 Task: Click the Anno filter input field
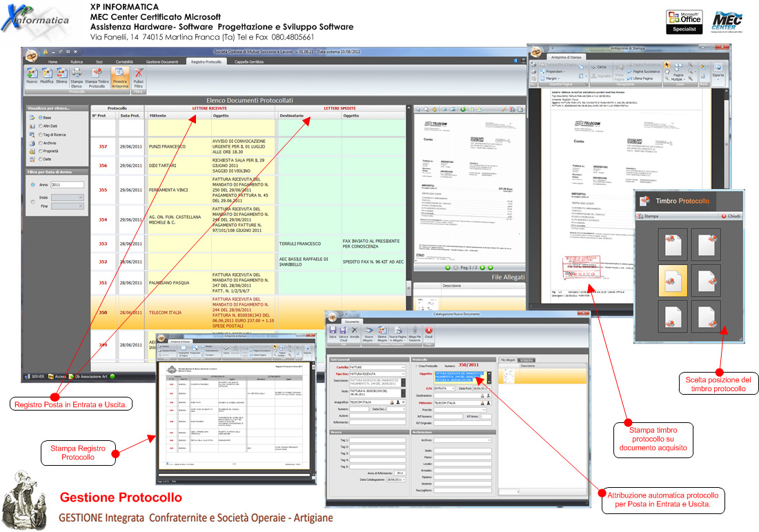click(x=67, y=185)
